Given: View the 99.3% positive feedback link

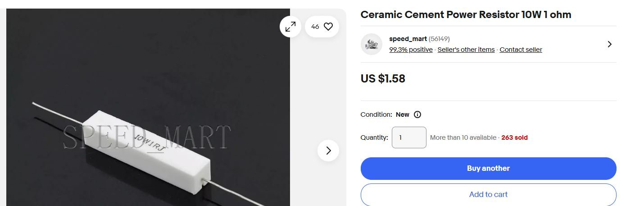Looking at the screenshot, I should coord(411,50).
